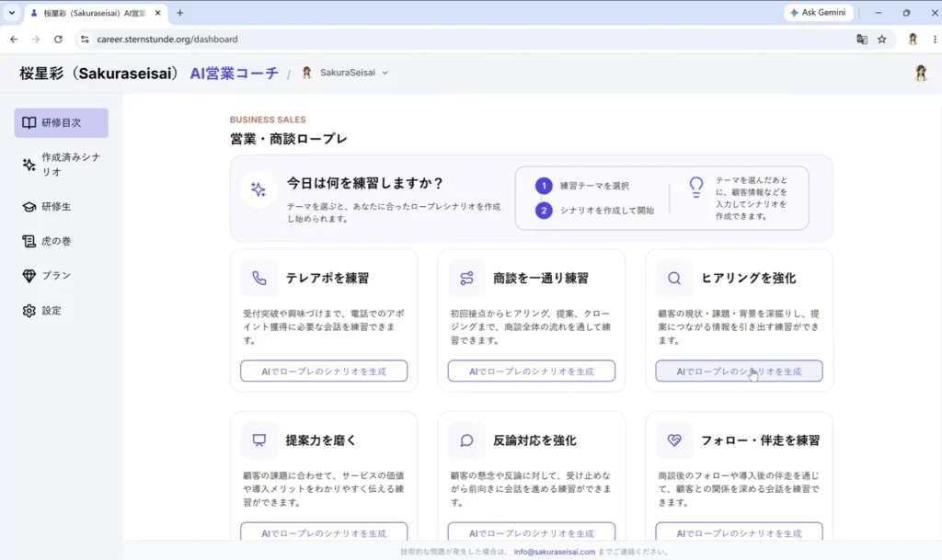
Task: Click the translate page icon in the address bar
Action: (x=861, y=39)
